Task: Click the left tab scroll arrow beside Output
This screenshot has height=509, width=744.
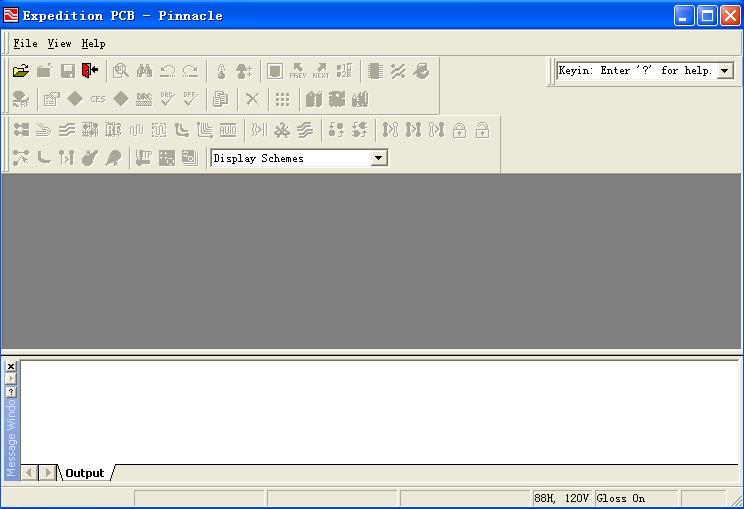Action: [29, 473]
